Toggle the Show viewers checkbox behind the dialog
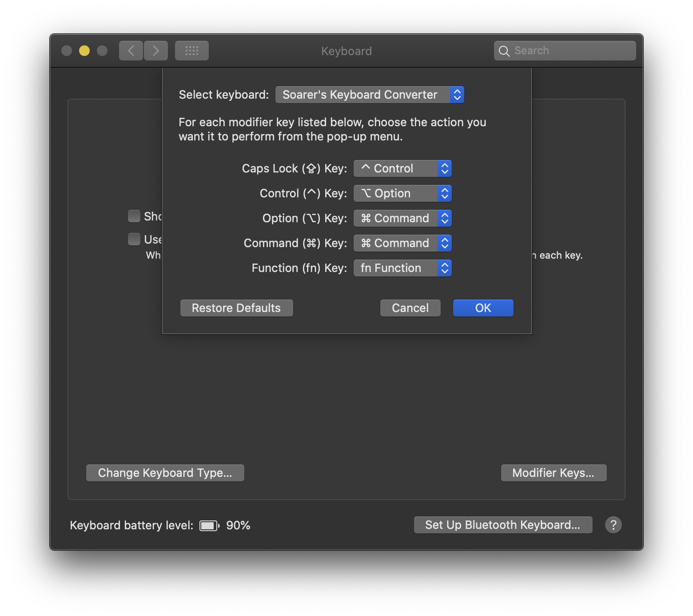693x616 pixels. click(x=134, y=216)
